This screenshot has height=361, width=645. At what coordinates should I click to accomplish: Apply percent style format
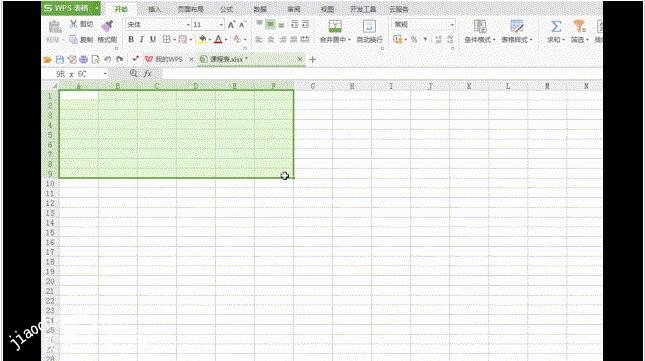point(414,39)
